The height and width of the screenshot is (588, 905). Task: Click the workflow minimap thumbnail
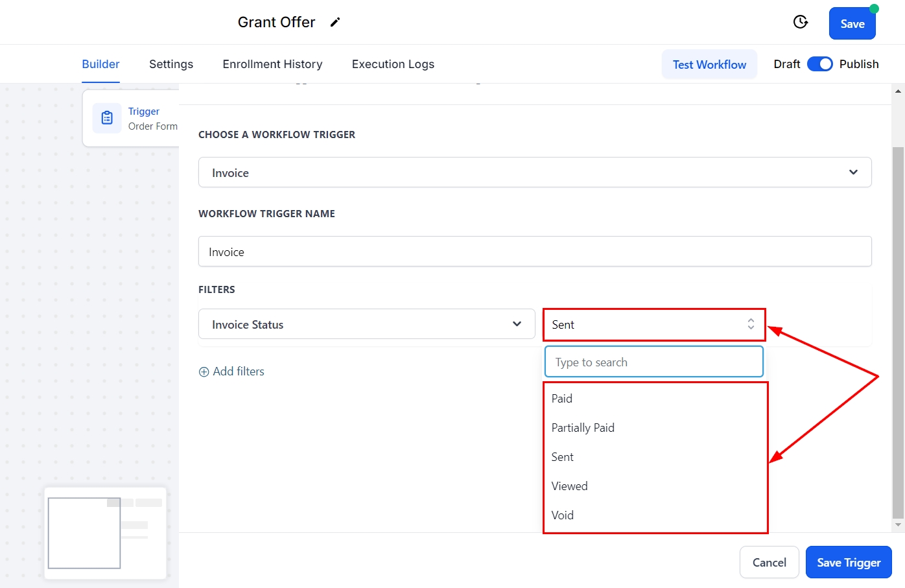click(105, 532)
